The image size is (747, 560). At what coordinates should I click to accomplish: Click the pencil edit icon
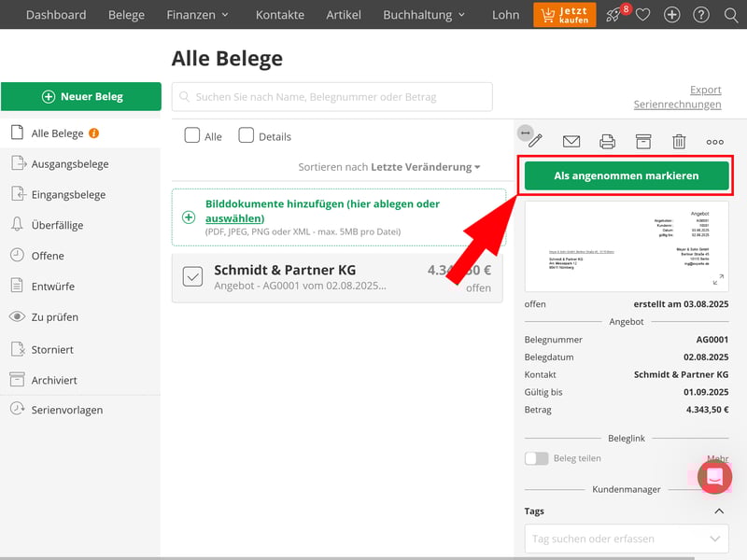point(535,141)
